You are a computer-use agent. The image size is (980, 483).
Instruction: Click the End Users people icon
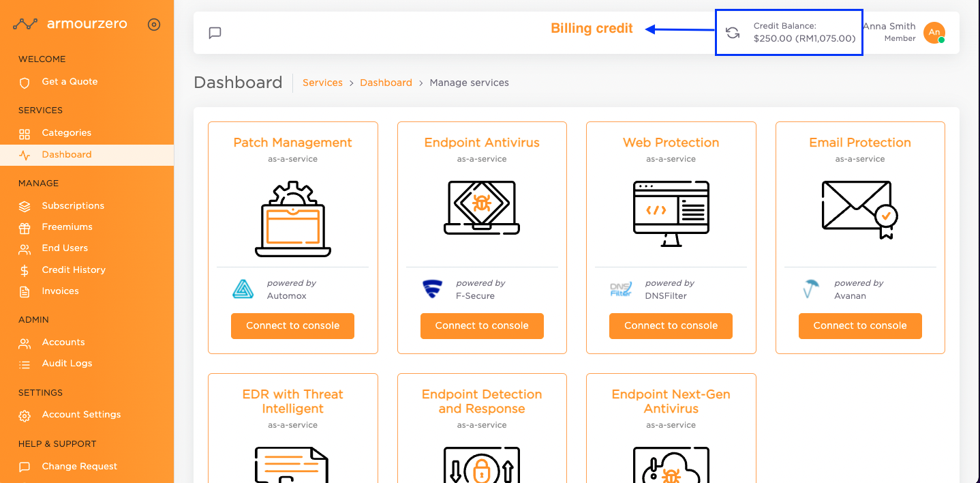click(25, 249)
